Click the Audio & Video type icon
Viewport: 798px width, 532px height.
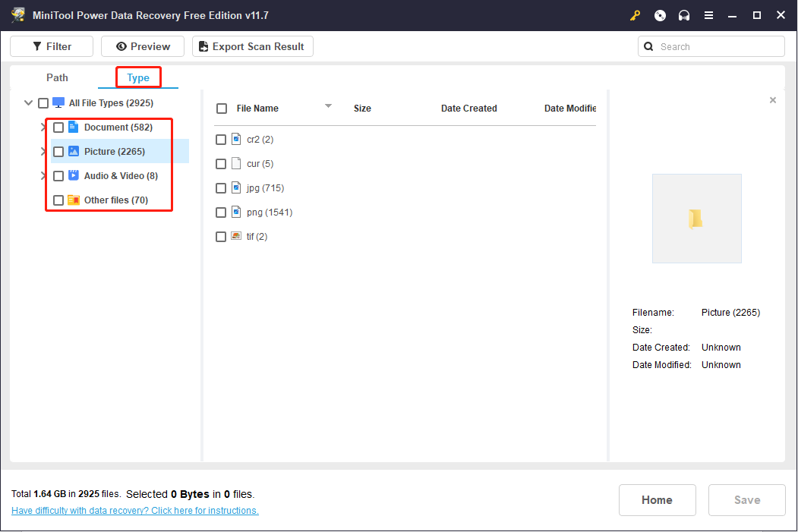click(74, 175)
